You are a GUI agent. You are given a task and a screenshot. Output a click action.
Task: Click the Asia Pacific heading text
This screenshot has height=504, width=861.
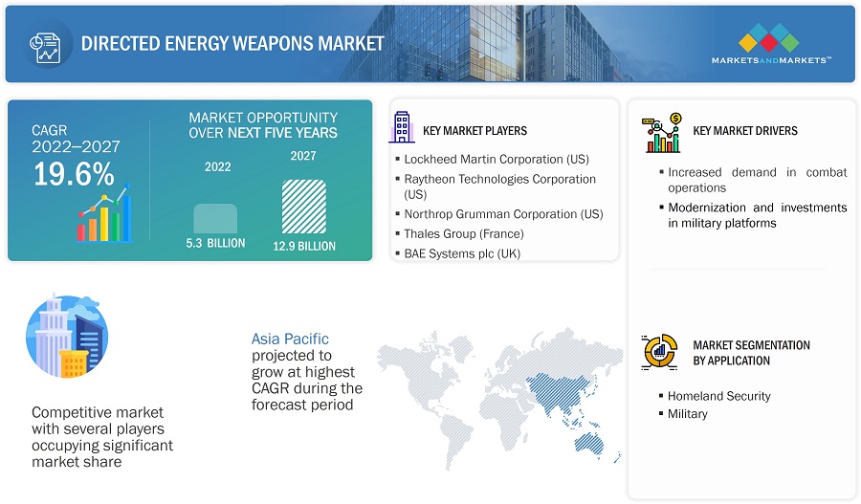pos(290,339)
